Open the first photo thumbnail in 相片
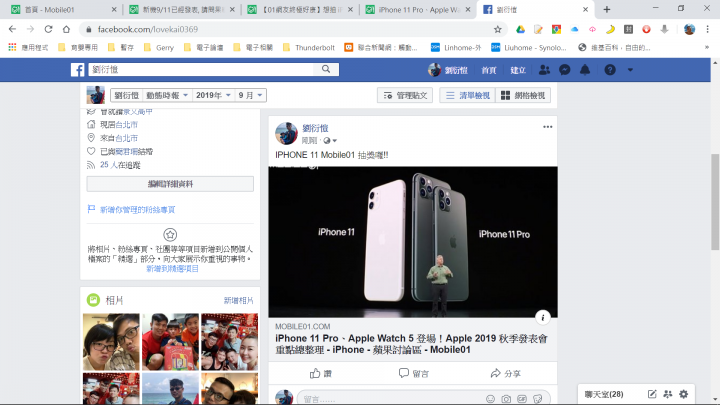Viewport: 720px width, 405px height. tap(111, 342)
